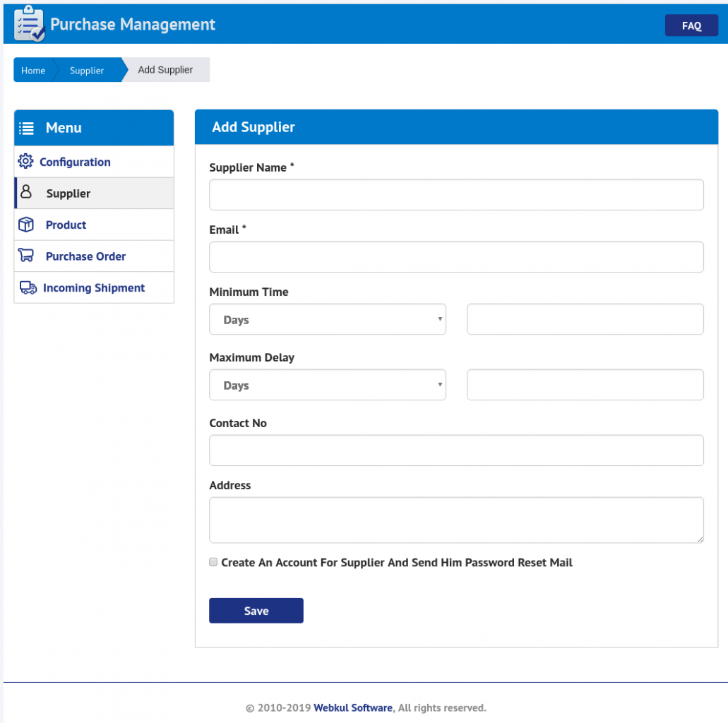Viewport: 728px width, 723px height.
Task: Focus the Maximum Delay value field
Action: click(x=585, y=385)
